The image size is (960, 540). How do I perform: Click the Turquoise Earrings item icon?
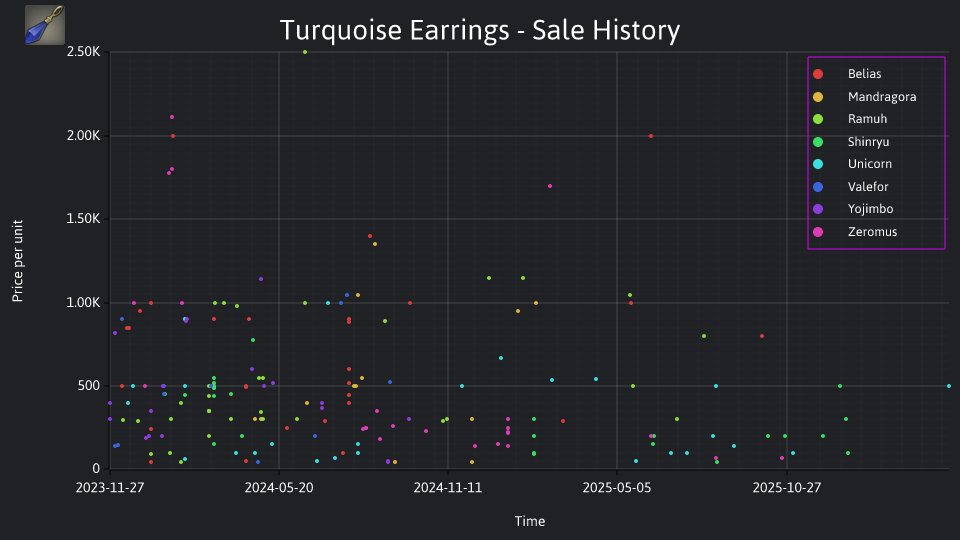(x=45, y=25)
